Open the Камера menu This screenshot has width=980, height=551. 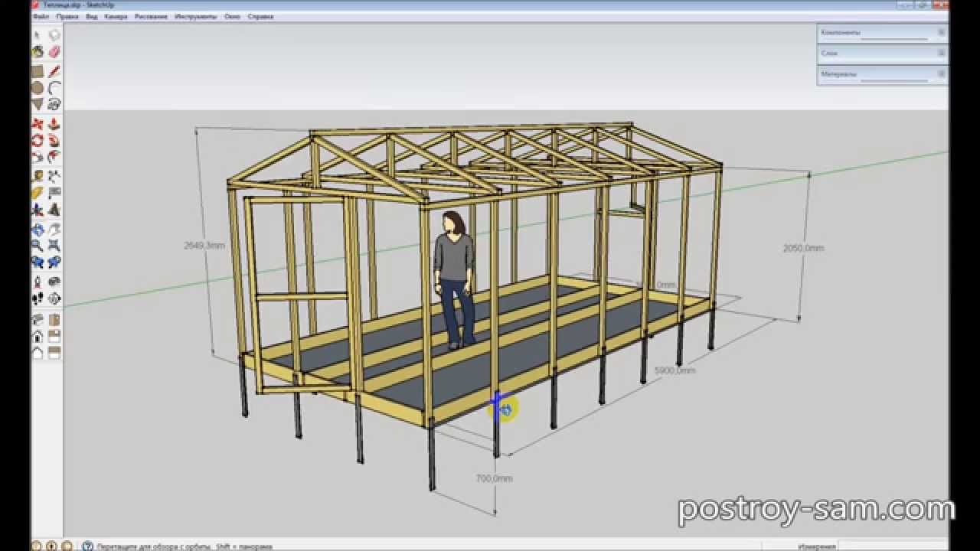pos(116,16)
